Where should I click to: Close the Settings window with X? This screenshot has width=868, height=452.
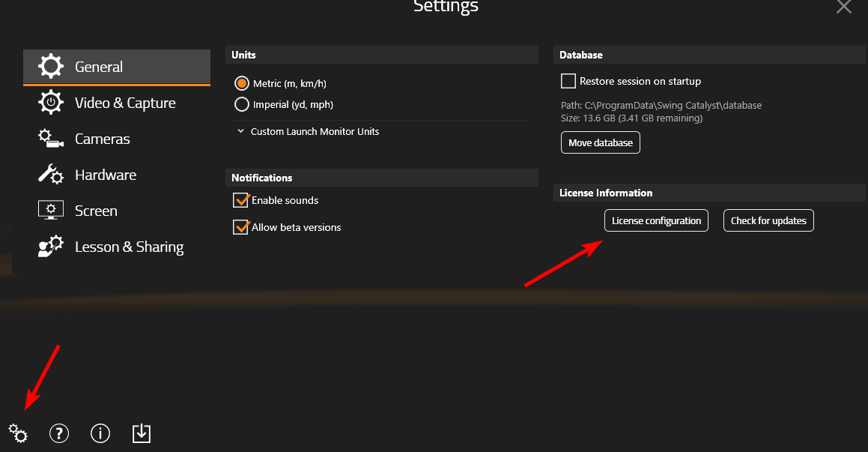click(x=843, y=7)
